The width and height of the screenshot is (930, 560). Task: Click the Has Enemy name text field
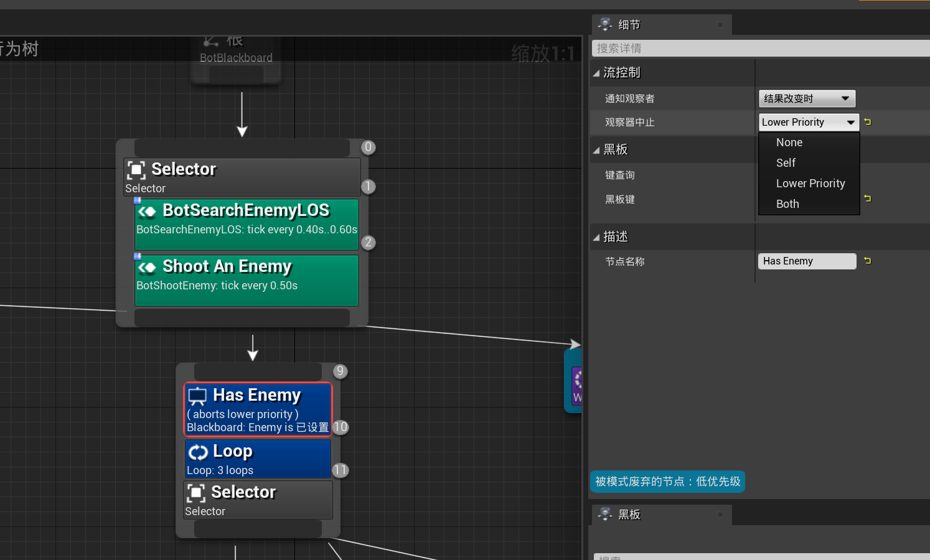807,261
